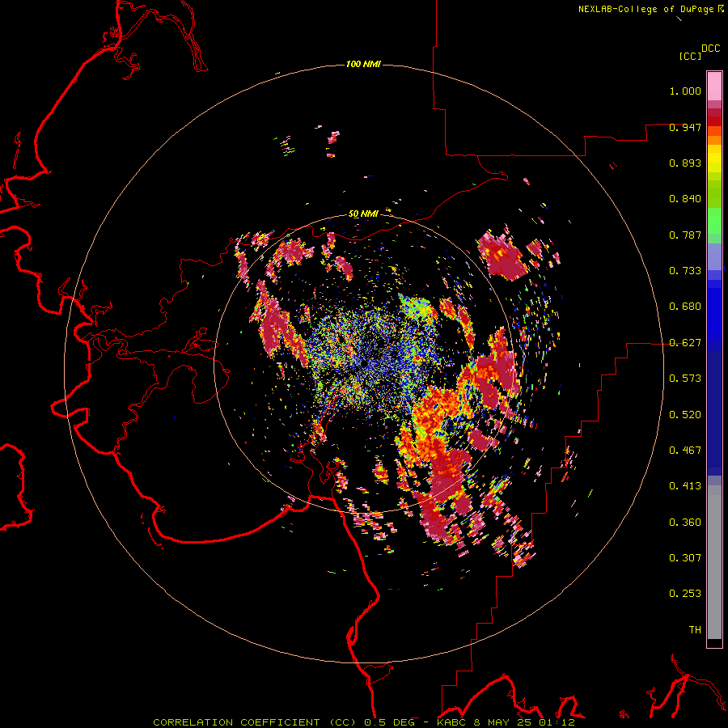Click the 0.467 scale value
Screen dimensions: 728x728
(685, 451)
